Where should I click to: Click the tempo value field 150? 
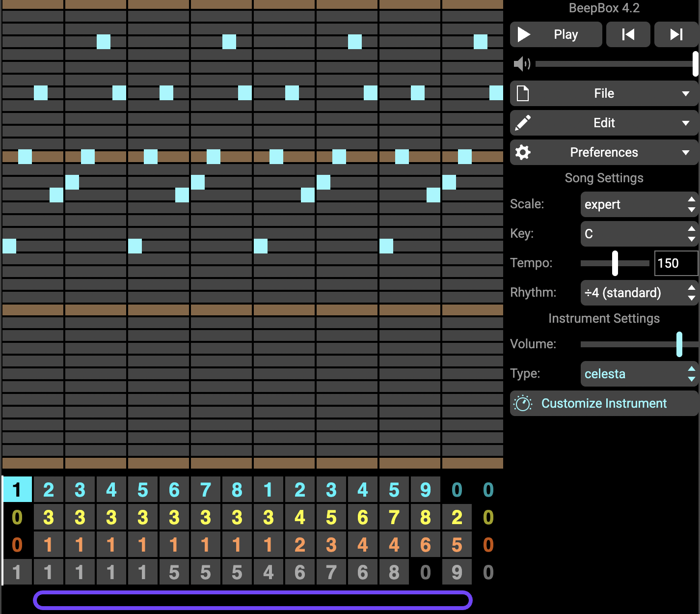[676, 263]
